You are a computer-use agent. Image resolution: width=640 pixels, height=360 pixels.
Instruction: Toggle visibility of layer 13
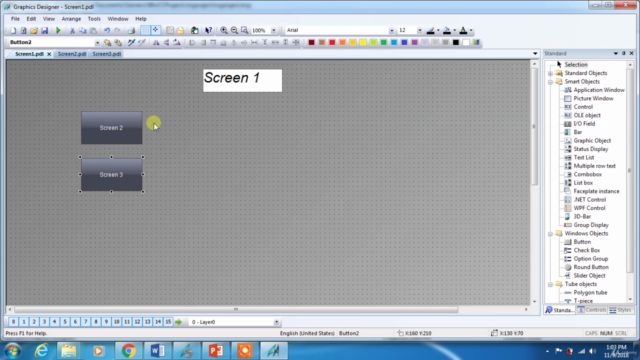pos(148,322)
